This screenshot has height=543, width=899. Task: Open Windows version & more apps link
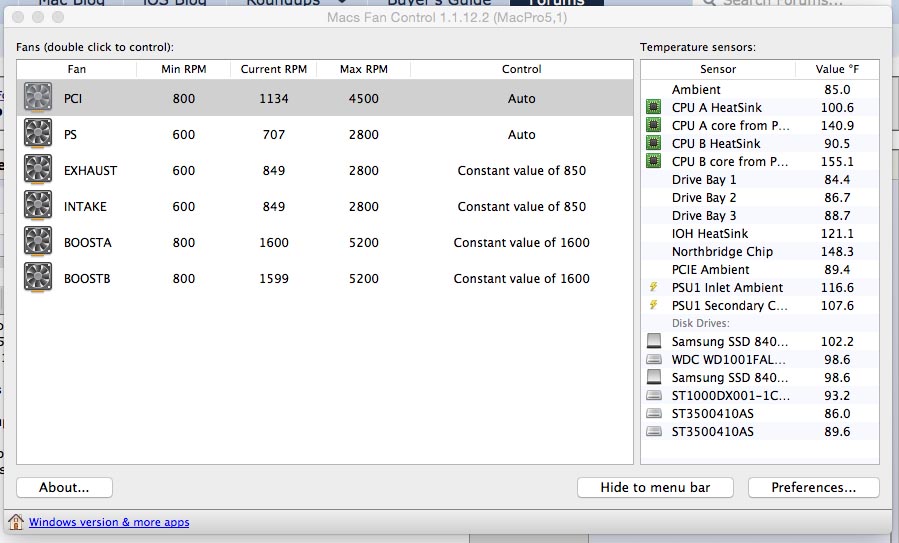coord(109,522)
